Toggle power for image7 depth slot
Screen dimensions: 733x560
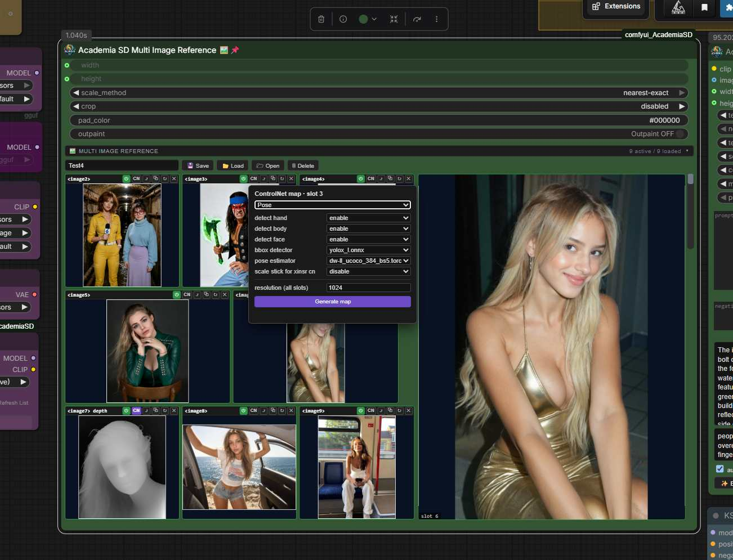[126, 410]
